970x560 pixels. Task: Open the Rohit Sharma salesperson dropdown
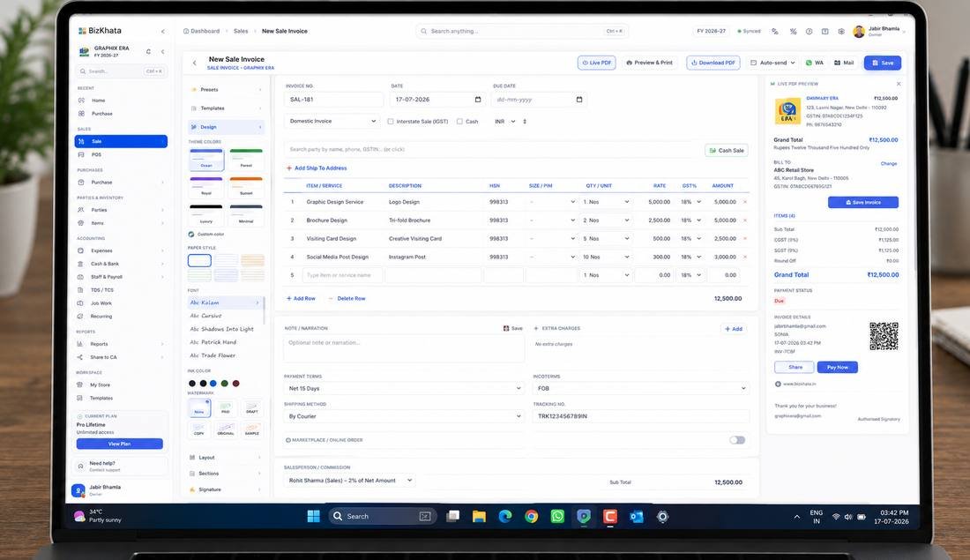pyautogui.click(x=349, y=480)
